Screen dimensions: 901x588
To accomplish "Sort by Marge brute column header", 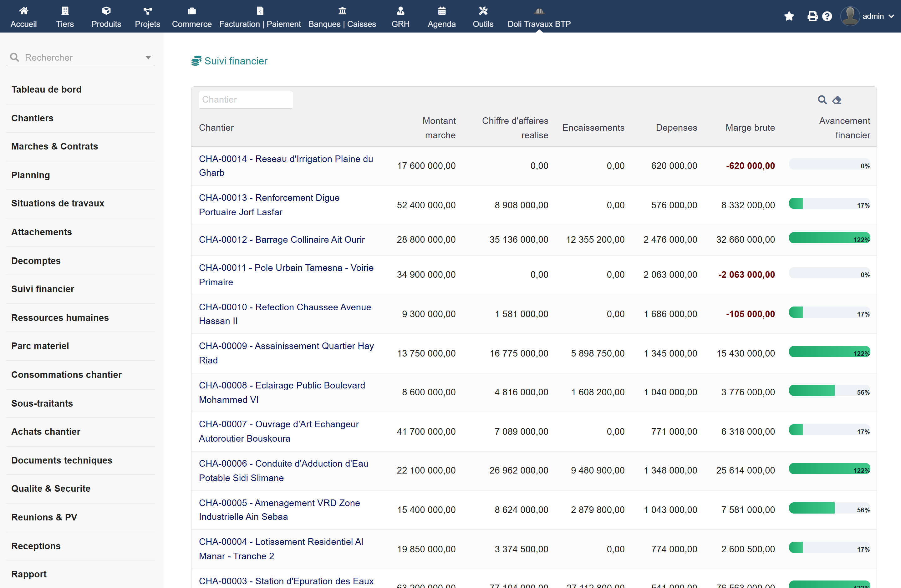I will coord(750,128).
